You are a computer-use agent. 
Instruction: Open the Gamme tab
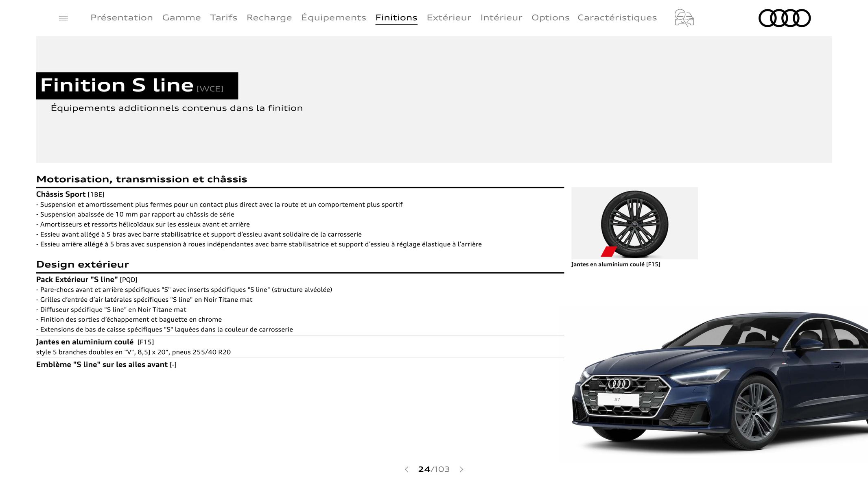pos(181,17)
